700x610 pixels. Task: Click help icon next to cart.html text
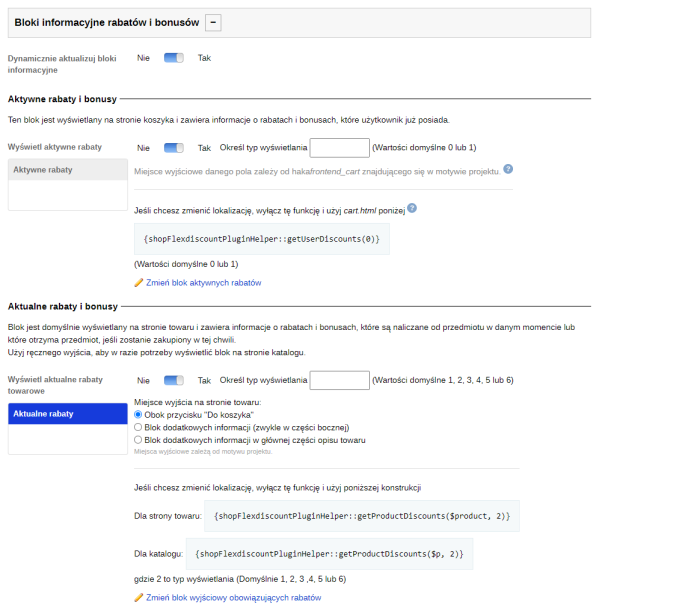pyautogui.click(x=412, y=209)
